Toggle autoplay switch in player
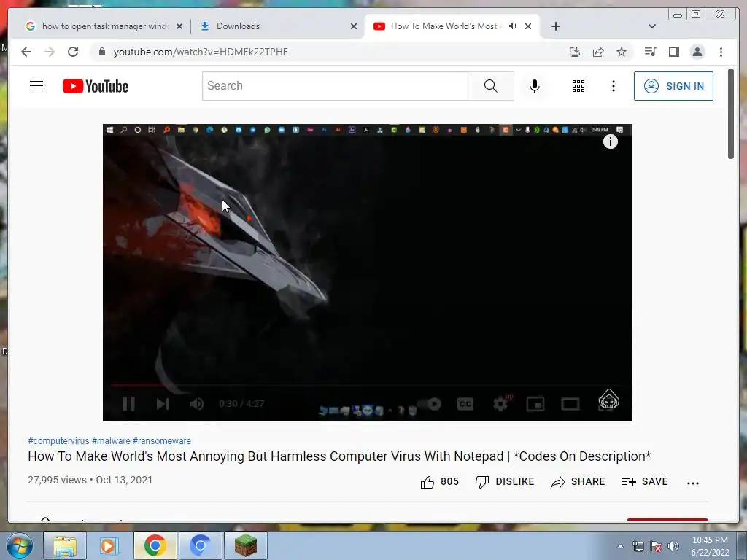This screenshot has height=560, width=747. coord(429,404)
